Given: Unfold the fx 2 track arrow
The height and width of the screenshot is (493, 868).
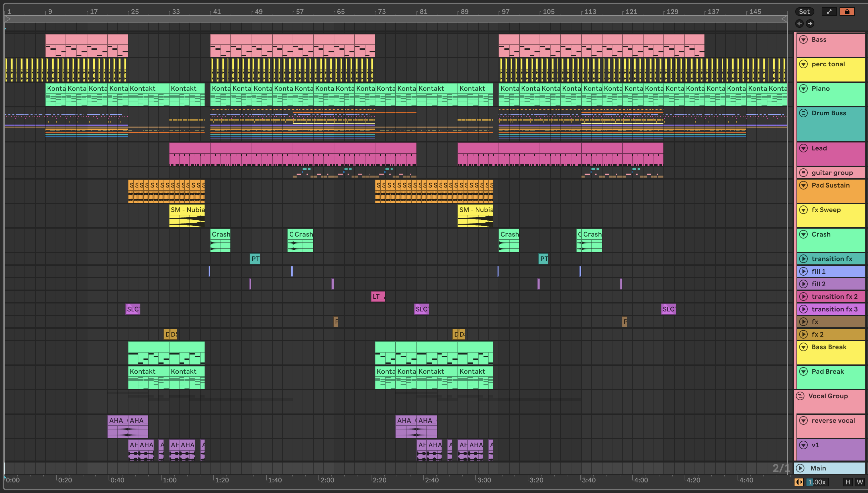Looking at the screenshot, I should 803,335.
